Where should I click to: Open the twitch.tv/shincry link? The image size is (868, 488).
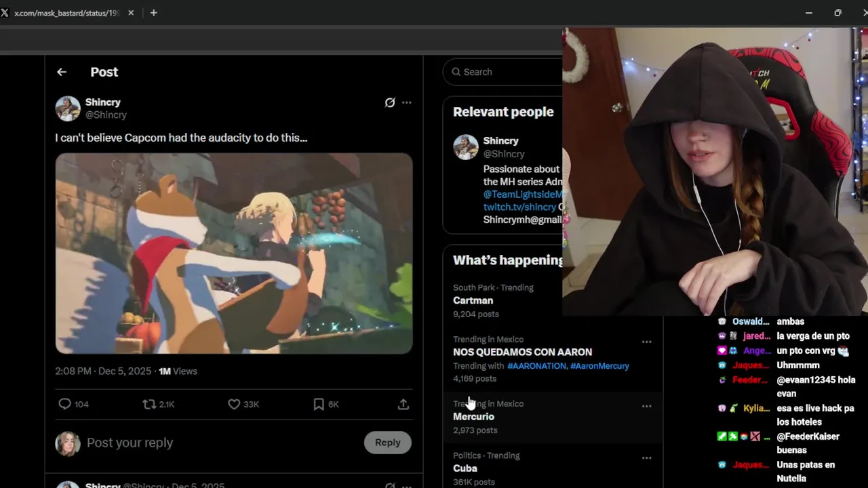point(519,207)
